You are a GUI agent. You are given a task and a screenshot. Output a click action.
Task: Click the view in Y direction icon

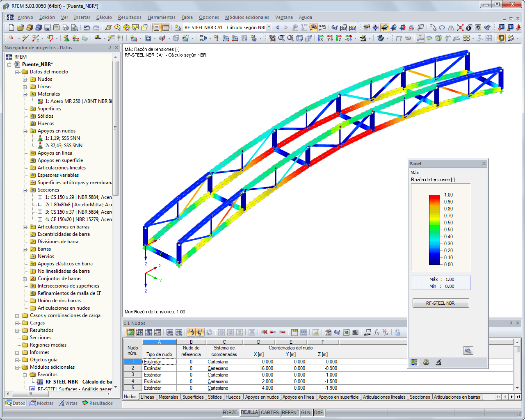329,38
